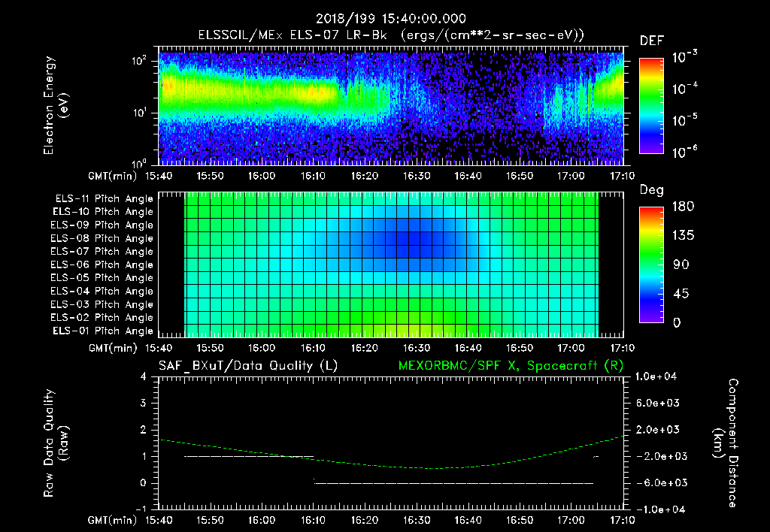Click the quality level 3 left axis tick
Viewport: 770px width, 532px height.
[x=143, y=403]
